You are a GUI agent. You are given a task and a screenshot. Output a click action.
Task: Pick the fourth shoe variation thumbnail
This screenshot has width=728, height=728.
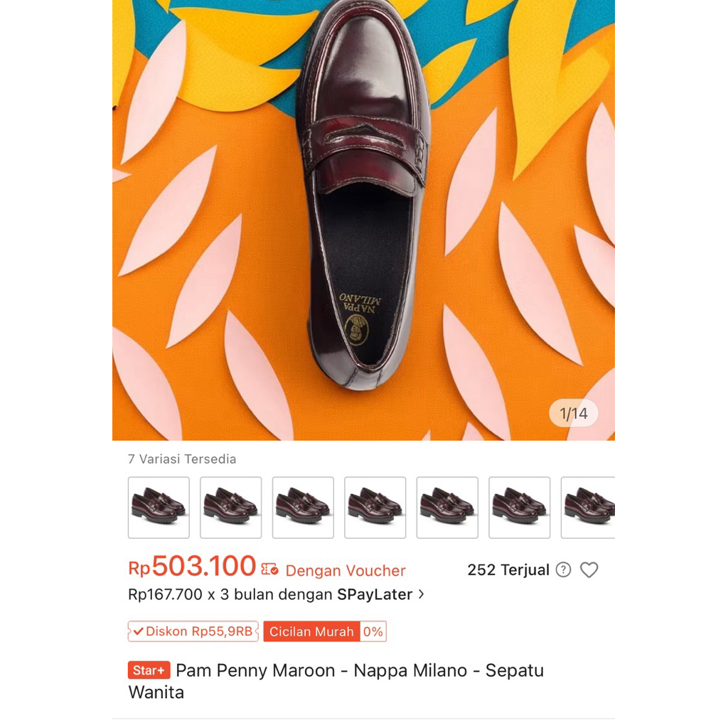coord(375,508)
